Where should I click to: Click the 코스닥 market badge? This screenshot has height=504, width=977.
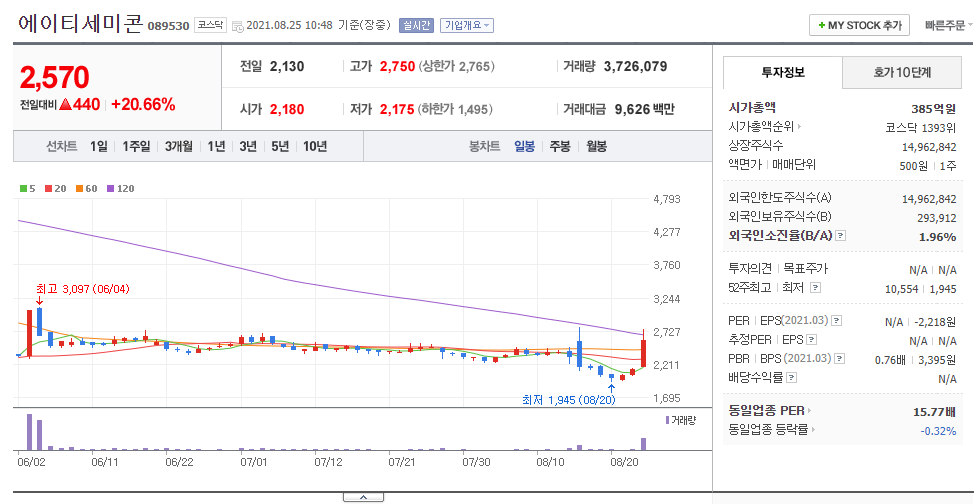[x=209, y=26]
